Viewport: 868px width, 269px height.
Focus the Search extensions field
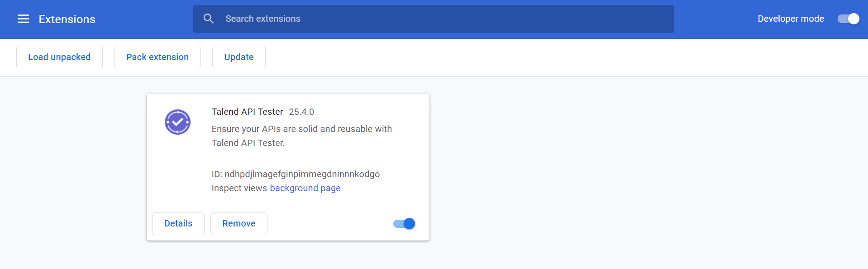(444, 19)
